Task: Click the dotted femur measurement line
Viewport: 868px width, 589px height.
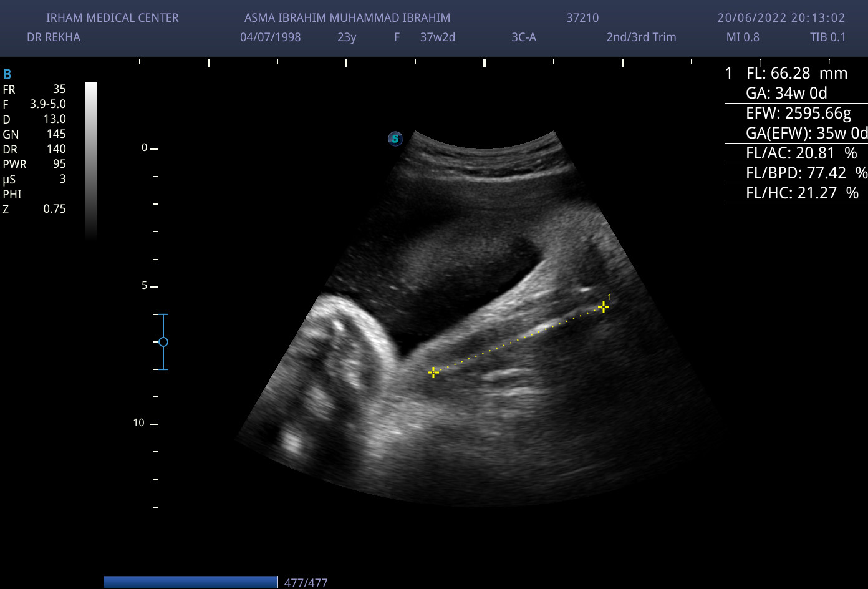Action: pyautogui.click(x=518, y=339)
